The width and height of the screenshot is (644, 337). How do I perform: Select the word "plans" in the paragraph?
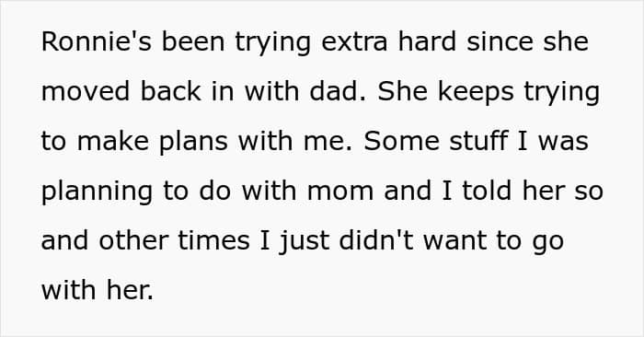coord(193,143)
